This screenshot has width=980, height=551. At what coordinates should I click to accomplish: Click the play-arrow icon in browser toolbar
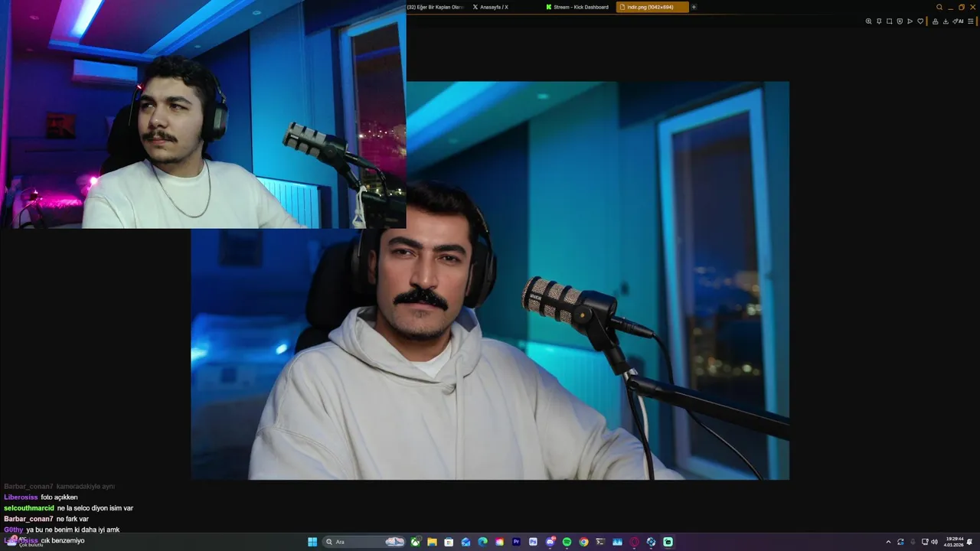pyautogui.click(x=910, y=21)
